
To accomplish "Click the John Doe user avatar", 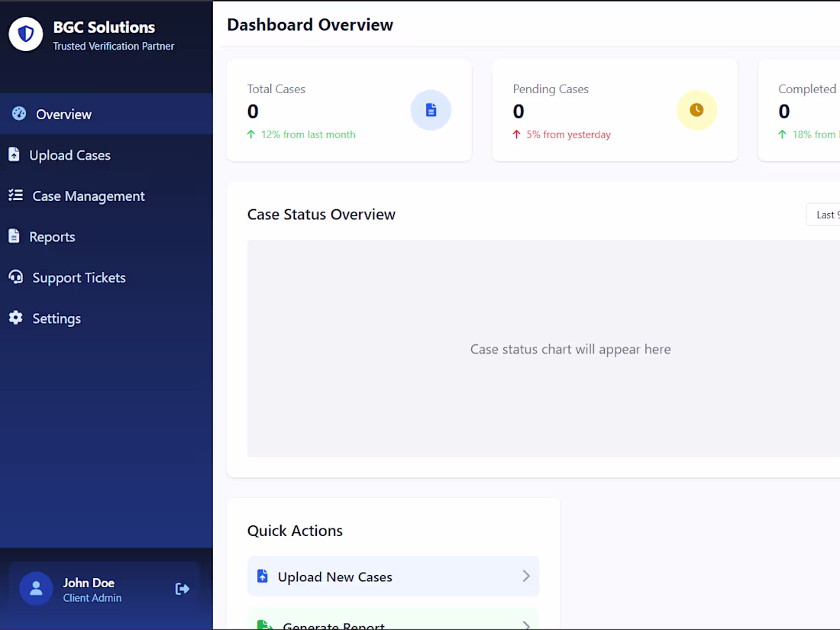I will [36, 588].
